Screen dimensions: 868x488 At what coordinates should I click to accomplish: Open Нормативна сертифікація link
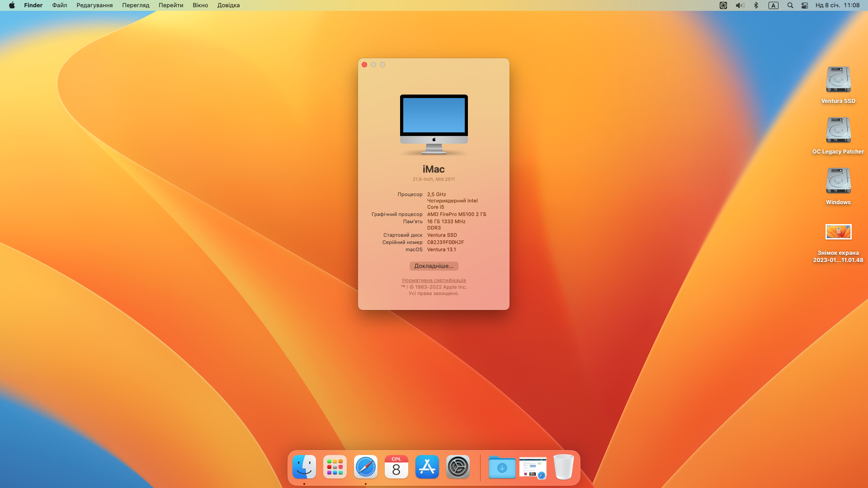coord(434,280)
